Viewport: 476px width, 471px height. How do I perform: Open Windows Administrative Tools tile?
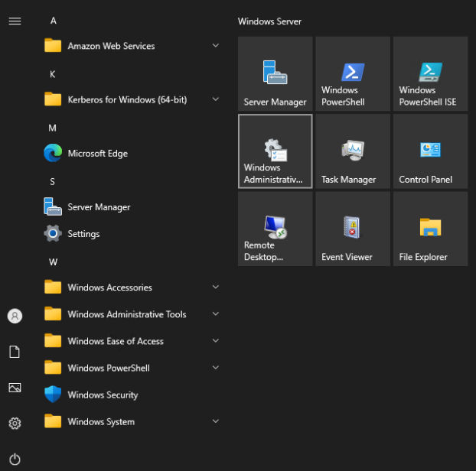point(275,151)
